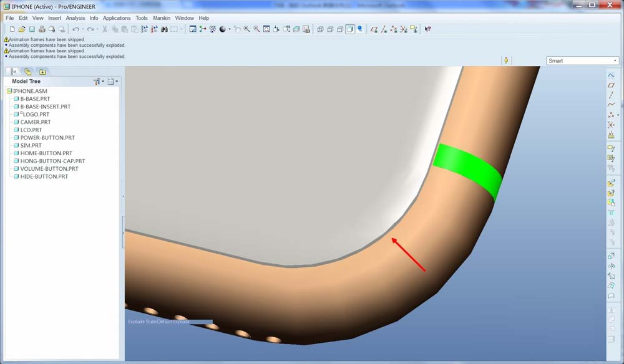Screen dimensions: 624x364
Task: Click the Shading display mode icon
Action: [350, 29]
